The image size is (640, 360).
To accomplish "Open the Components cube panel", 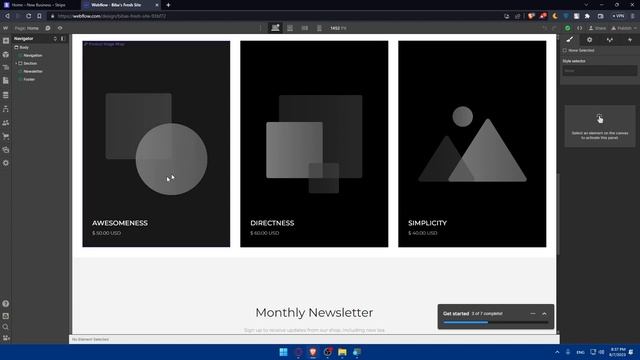I will pos(6,54).
